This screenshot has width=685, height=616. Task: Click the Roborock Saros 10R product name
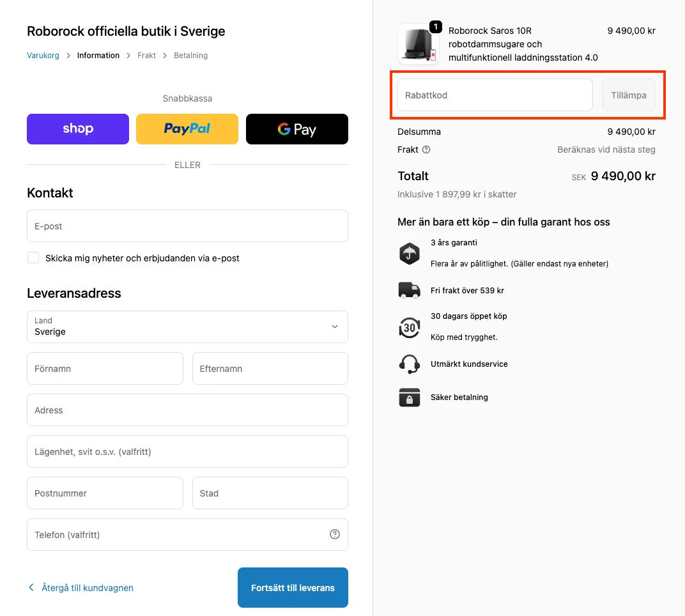coord(523,44)
